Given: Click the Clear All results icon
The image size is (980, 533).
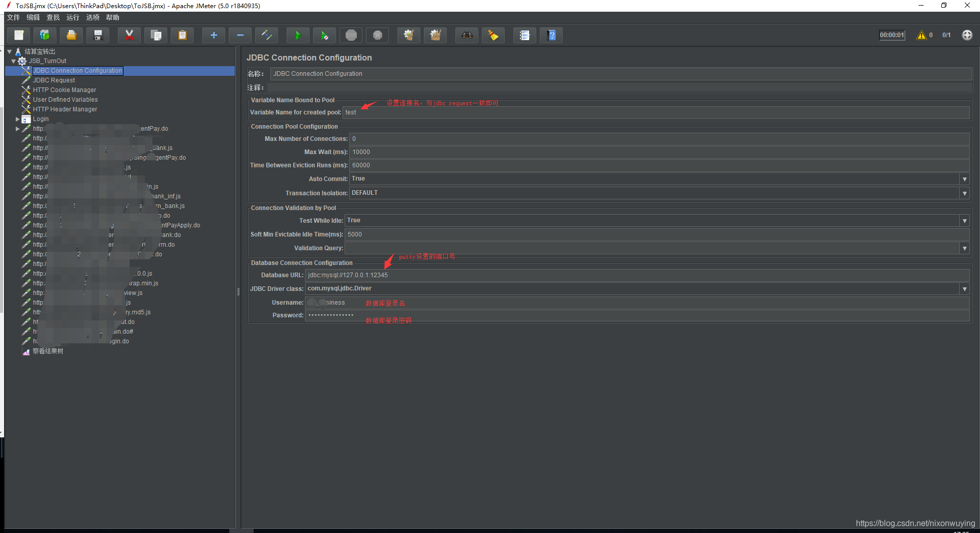Looking at the screenshot, I should click(436, 35).
